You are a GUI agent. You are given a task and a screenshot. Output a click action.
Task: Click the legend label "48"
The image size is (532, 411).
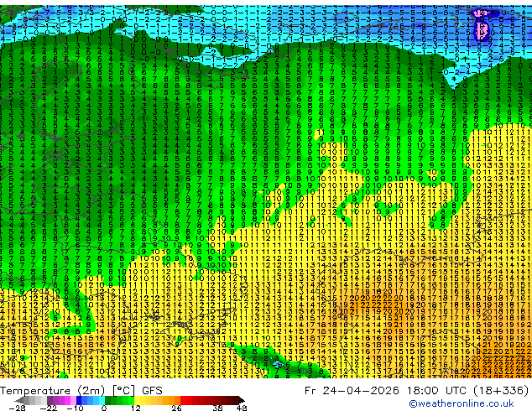242,408
